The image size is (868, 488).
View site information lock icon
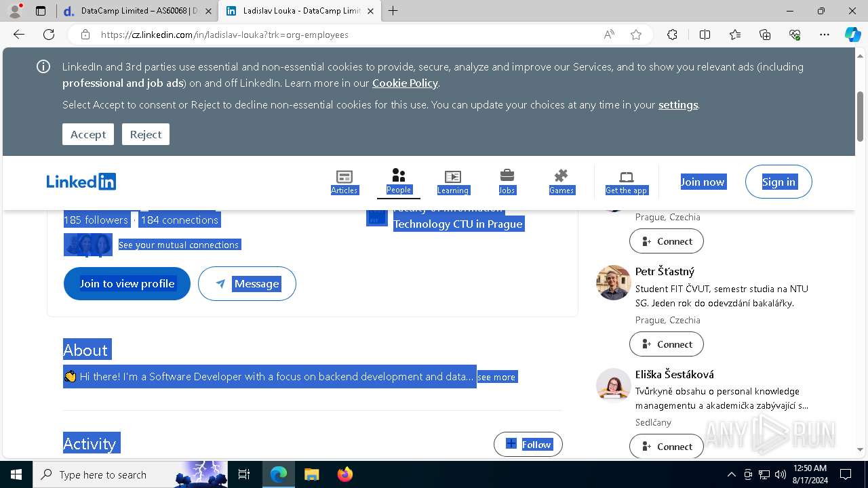click(85, 35)
